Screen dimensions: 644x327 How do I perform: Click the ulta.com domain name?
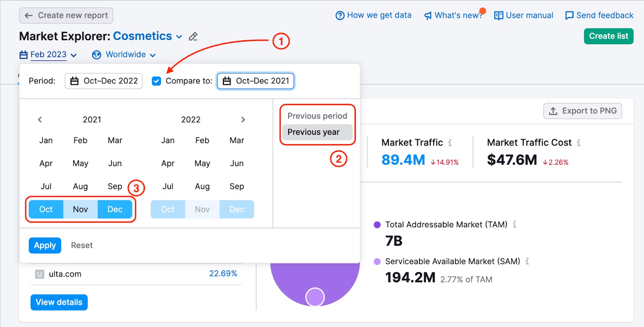65,274
